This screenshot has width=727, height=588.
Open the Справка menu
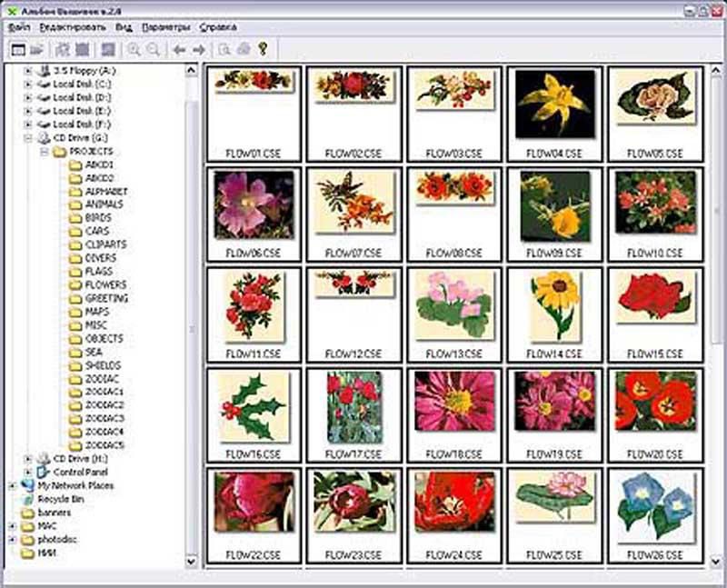pos(214,27)
